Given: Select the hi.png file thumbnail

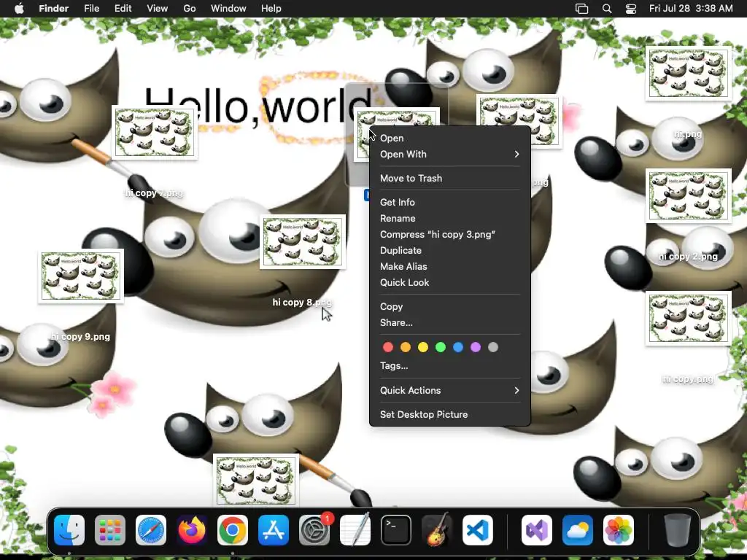Looking at the screenshot, I should pyautogui.click(x=688, y=74).
